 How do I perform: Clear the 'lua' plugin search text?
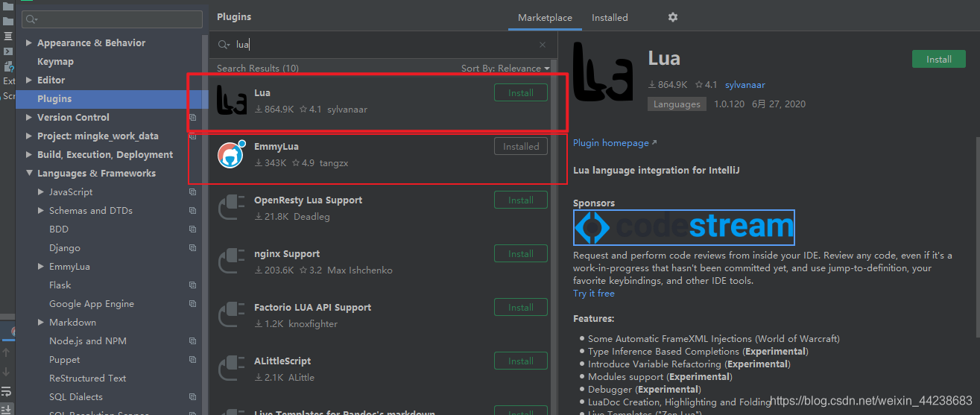point(543,45)
